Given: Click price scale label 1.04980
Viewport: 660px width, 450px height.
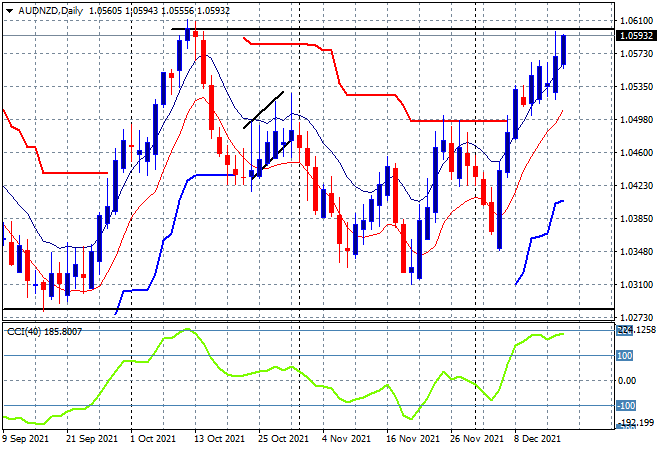Looking at the screenshot, I should coord(636,120).
